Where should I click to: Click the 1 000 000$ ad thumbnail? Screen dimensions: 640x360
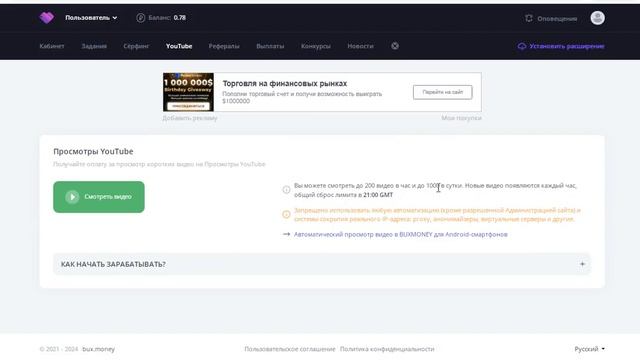pyautogui.click(x=188, y=92)
